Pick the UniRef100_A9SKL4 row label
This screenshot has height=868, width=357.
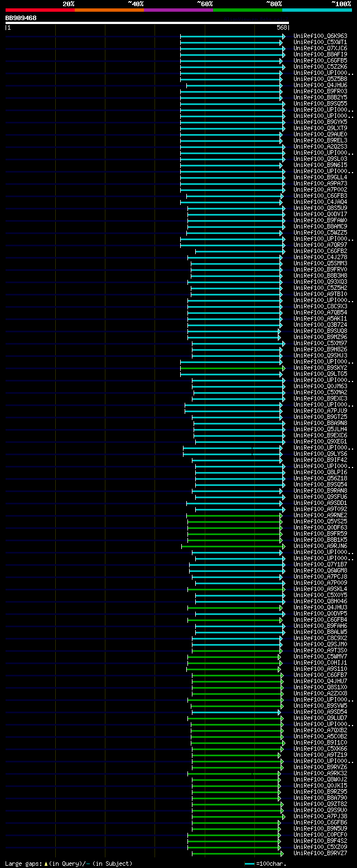coord(320,589)
